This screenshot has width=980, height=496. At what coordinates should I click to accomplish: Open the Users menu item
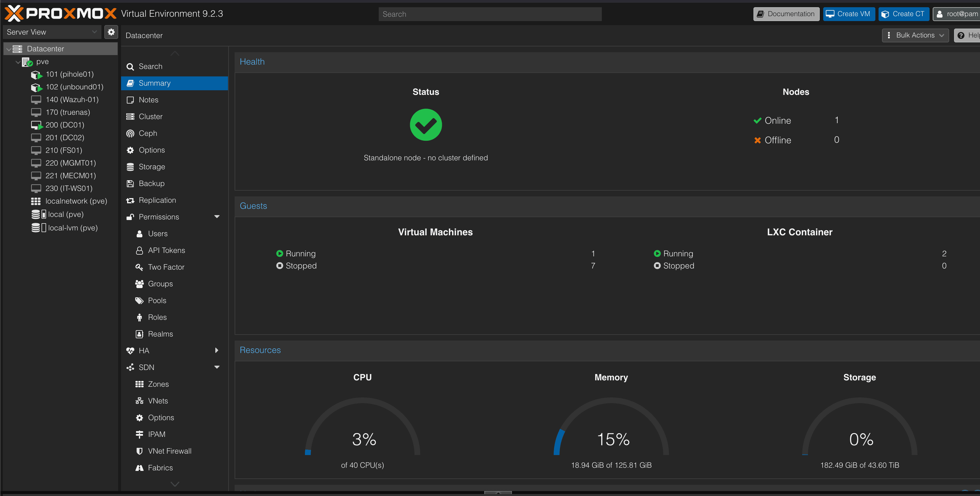[174, 234]
